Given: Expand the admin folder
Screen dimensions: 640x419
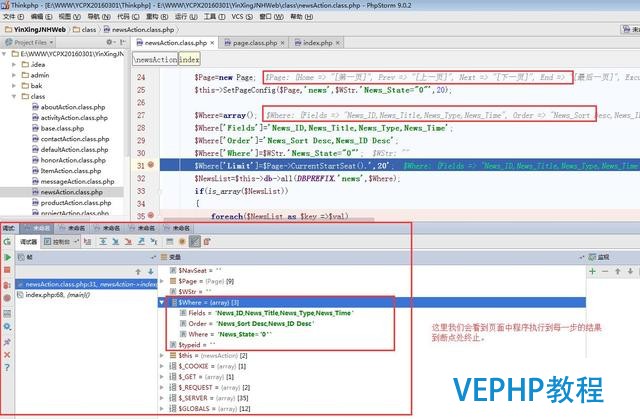Looking at the screenshot, I should 14,75.
